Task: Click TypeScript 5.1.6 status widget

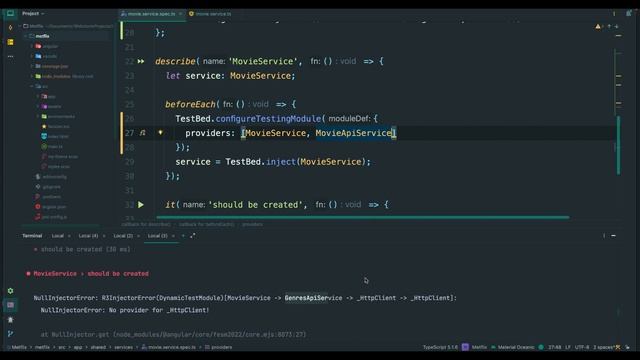Action: click(440, 347)
